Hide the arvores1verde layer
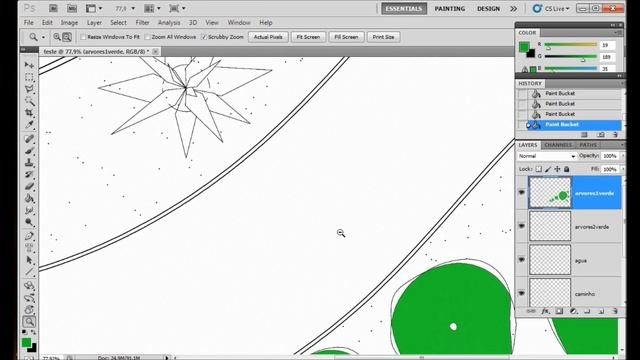Image resolution: width=640 pixels, height=360 pixels. pos(522,192)
